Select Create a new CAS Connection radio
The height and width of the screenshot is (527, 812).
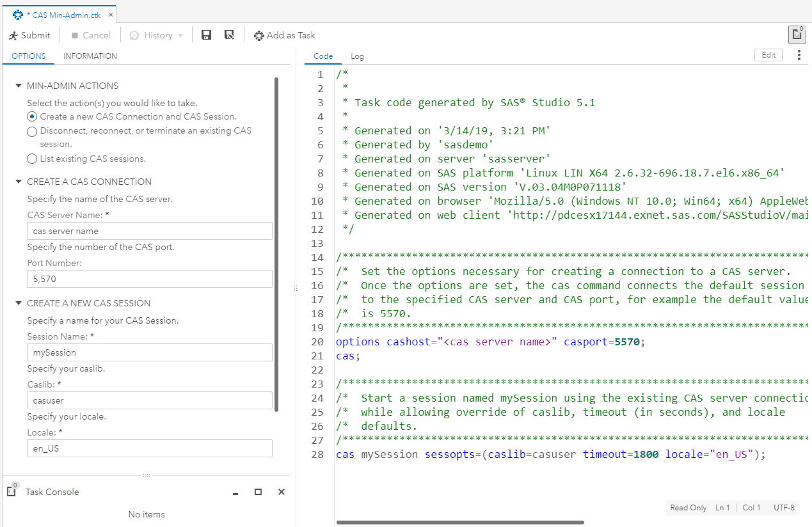tap(32, 117)
